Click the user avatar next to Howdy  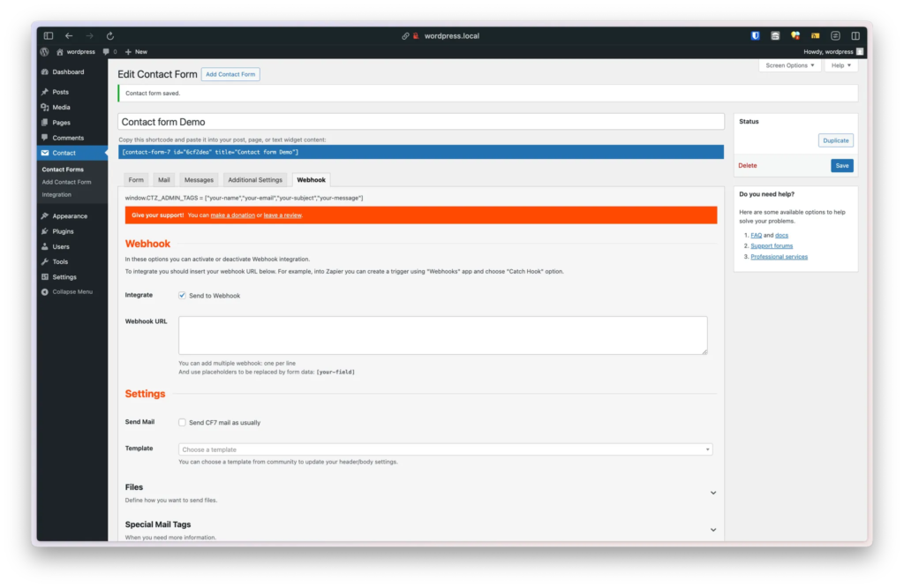click(x=860, y=52)
